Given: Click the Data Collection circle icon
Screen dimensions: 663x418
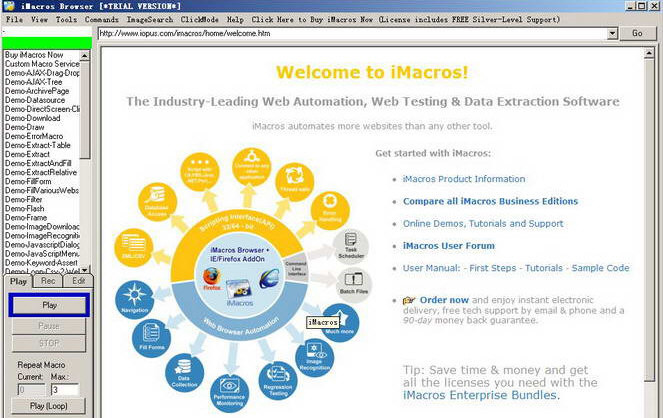Looking at the screenshot, I should coord(184,372).
